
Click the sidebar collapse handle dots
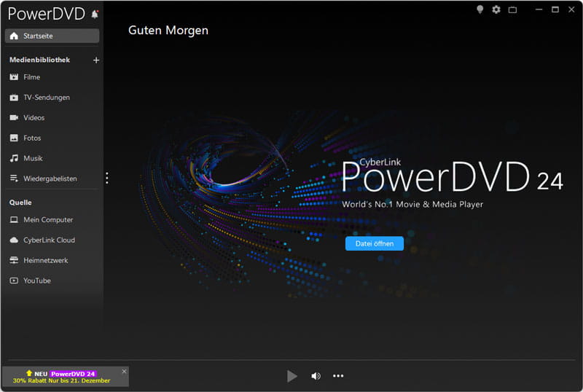(107, 178)
